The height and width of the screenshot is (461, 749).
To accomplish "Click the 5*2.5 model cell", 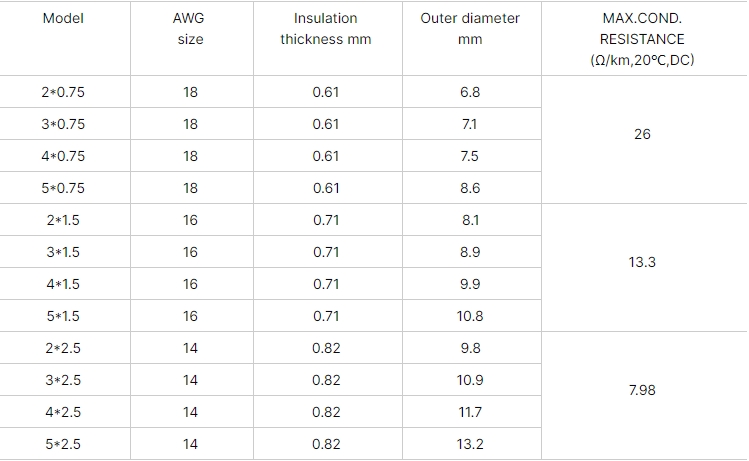I will pos(63,444).
